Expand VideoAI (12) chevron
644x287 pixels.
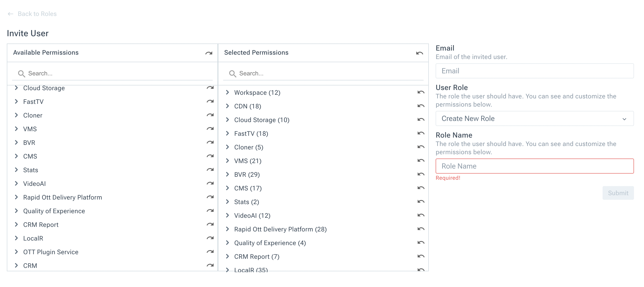click(x=227, y=215)
